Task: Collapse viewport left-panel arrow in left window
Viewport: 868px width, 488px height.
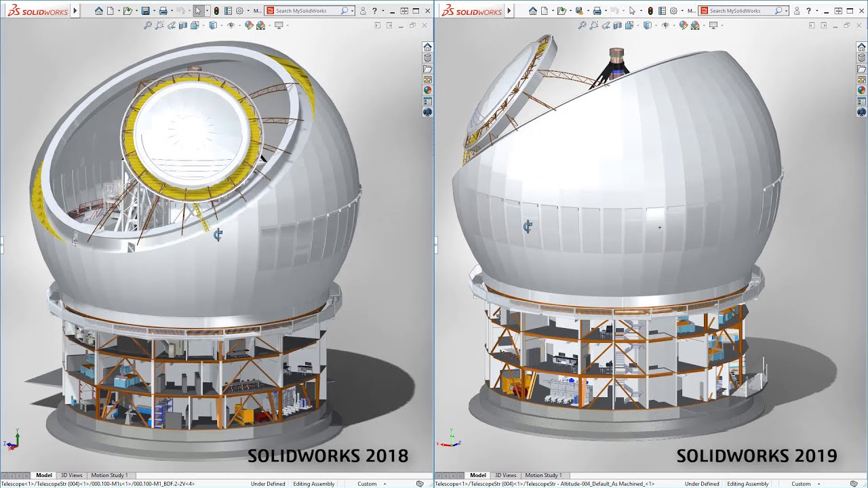Action: [378, 25]
